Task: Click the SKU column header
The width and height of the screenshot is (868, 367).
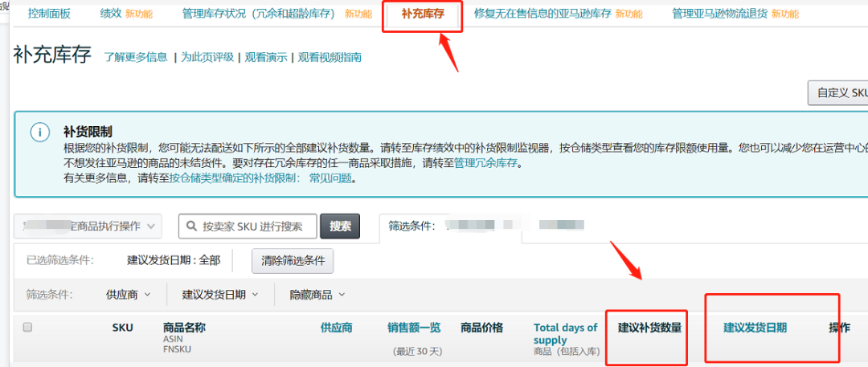Action: 122,328
